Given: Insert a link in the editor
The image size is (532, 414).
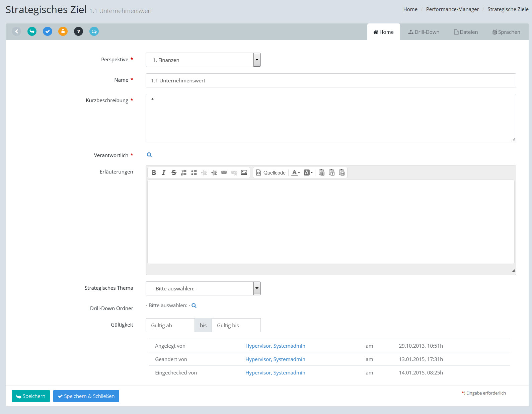Looking at the screenshot, I should 224,172.
